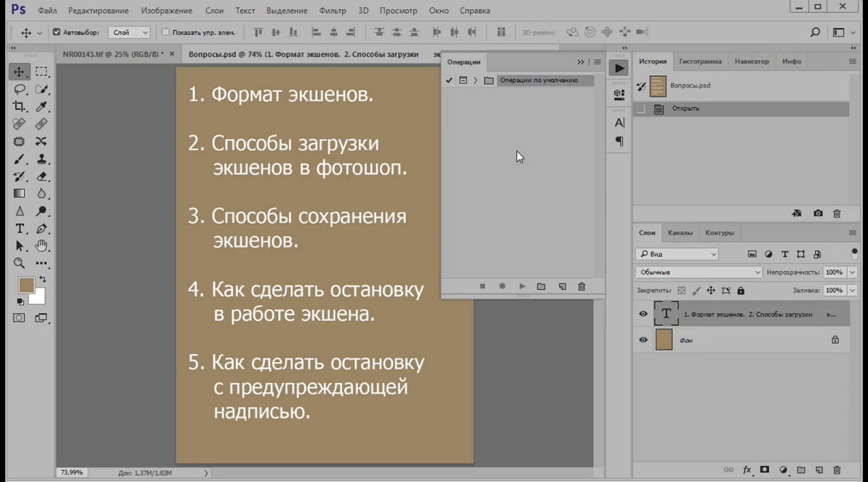Select the Gradient tool
Viewport: 868px width, 482px height.
click(20, 194)
